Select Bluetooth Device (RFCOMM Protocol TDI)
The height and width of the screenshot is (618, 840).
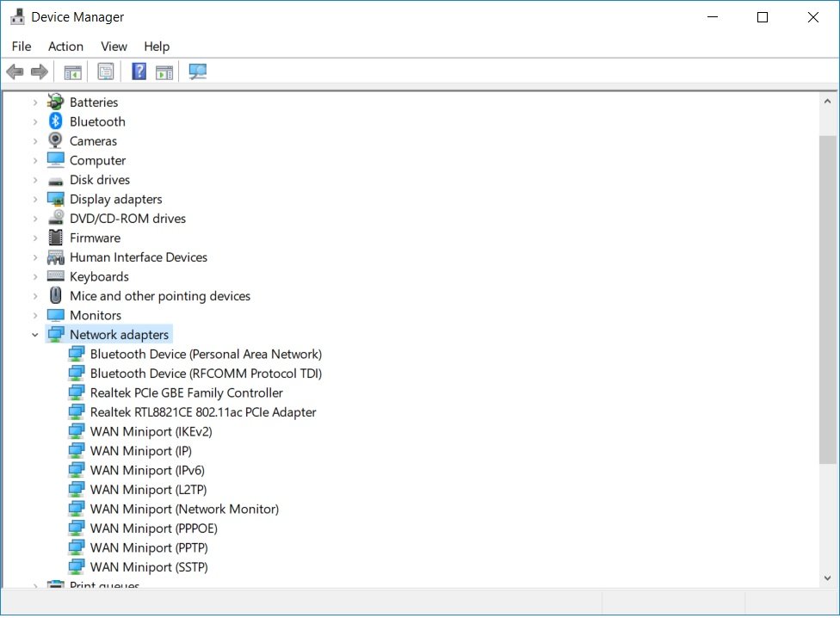[x=206, y=374]
